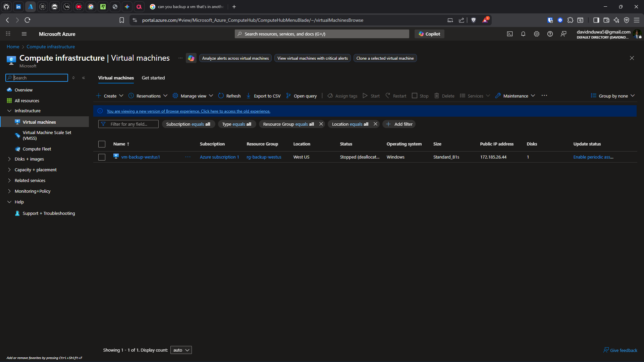Viewport: 644px width, 362px height.
Task: Open the Services dropdown
Action: pos(475,96)
